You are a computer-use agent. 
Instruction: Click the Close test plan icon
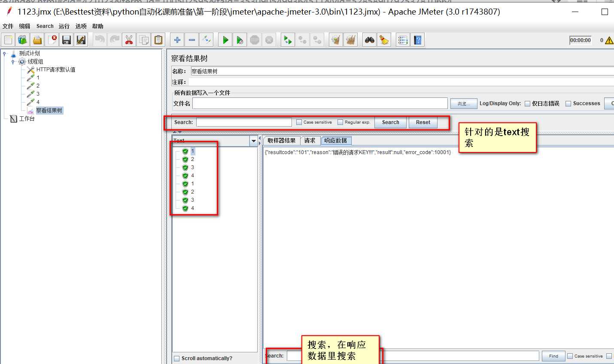pyautogui.click(x=52, y=40)
